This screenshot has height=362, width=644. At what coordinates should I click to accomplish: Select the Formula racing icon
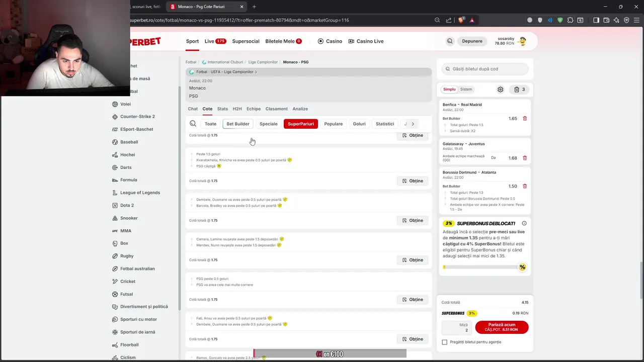click(x=115, y=180)
